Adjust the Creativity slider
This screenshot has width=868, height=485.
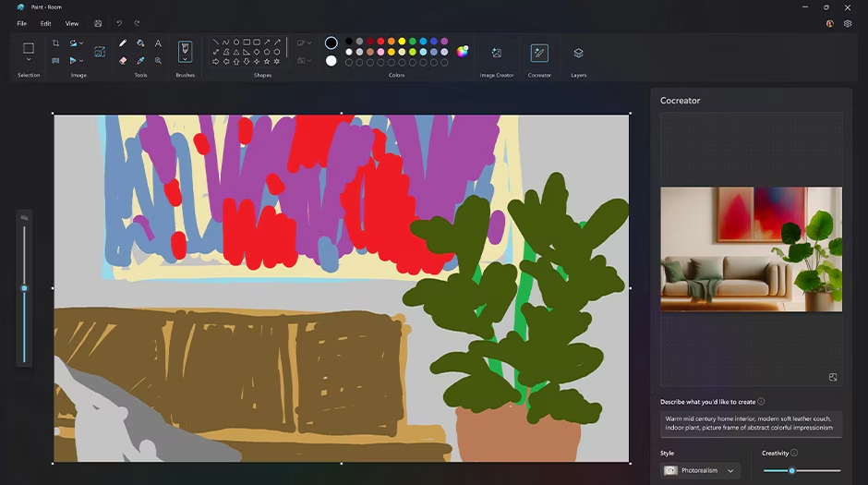[791, 471]
